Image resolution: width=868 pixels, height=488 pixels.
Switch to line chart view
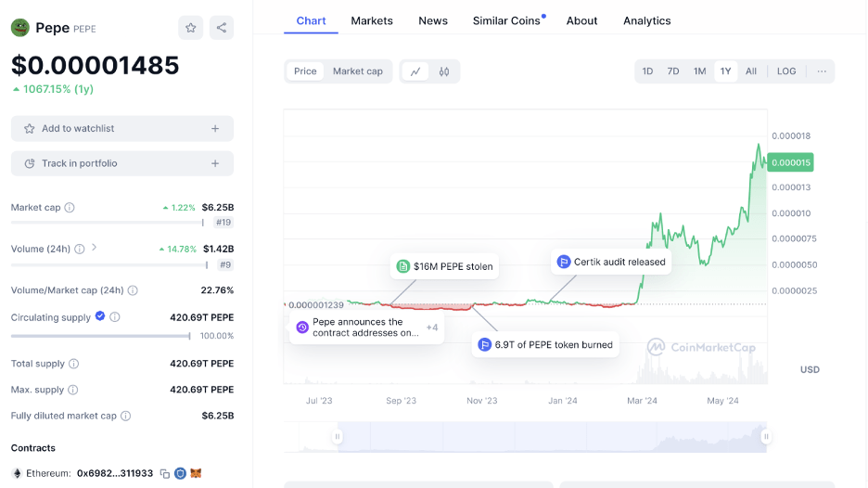click(x=415, y=71)
